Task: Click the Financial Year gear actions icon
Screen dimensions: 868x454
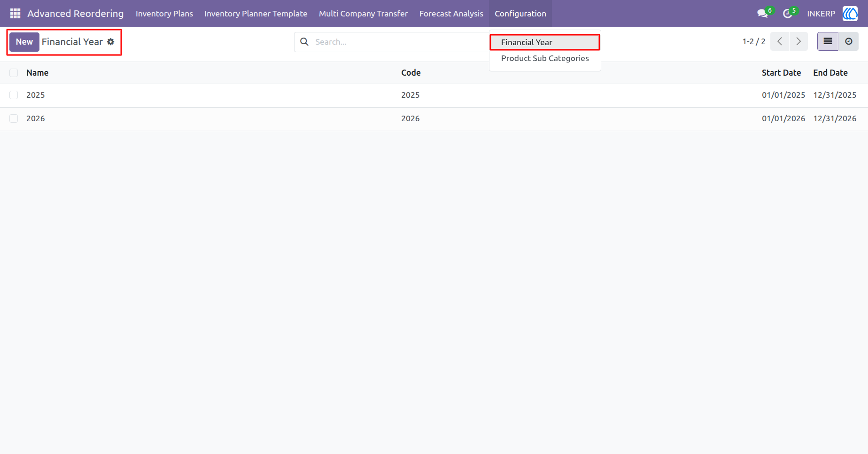Action: (111, 42)
